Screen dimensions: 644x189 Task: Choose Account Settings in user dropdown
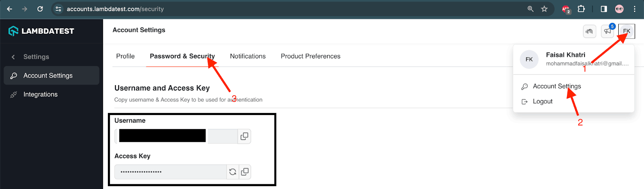click(x=557, y=86)
